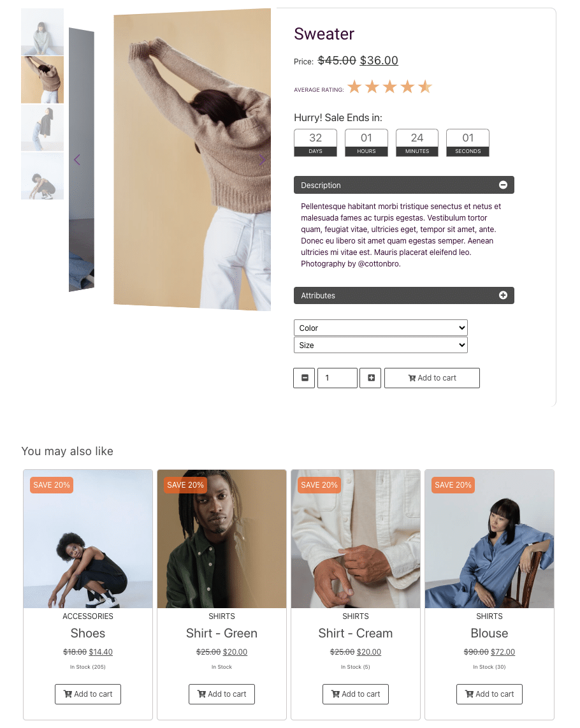Click the next image arrow in gallery
580x728 pixels.
point(263,160)
